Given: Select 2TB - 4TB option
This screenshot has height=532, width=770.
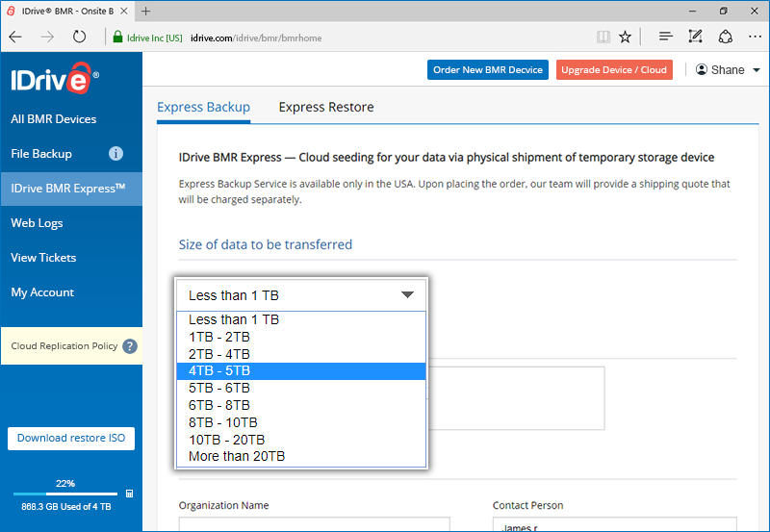Looking at the screenshot, I should pyautogui.click(x=301, y=354).
